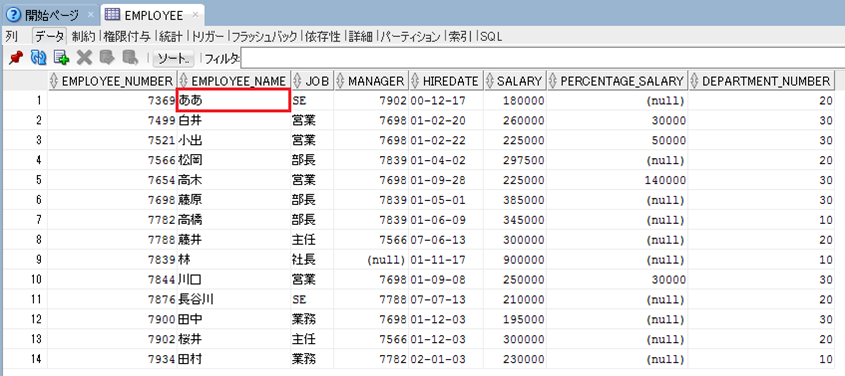Select row number 9 header
Image resolution: width=845 pixels, height=376 pixels.
pyautogui.click(x=25, y=260)
